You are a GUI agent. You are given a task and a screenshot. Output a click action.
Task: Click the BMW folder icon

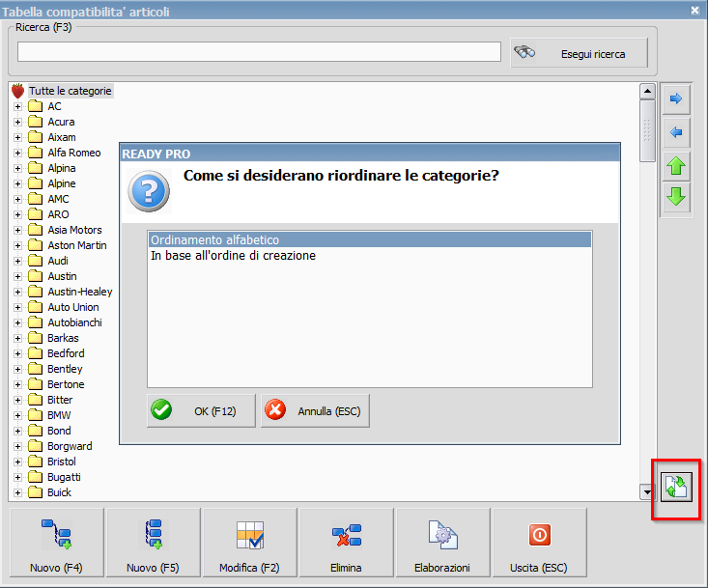(35, 415)
